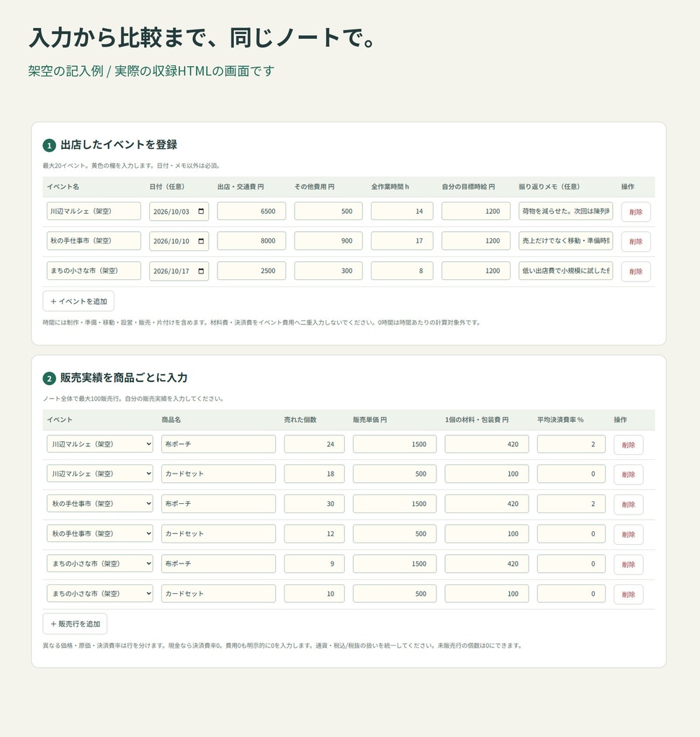Edit event name field 川辺マルシェ（架空）
The height and width of the screenshot is (737, 700).
[x=94, y=211]
